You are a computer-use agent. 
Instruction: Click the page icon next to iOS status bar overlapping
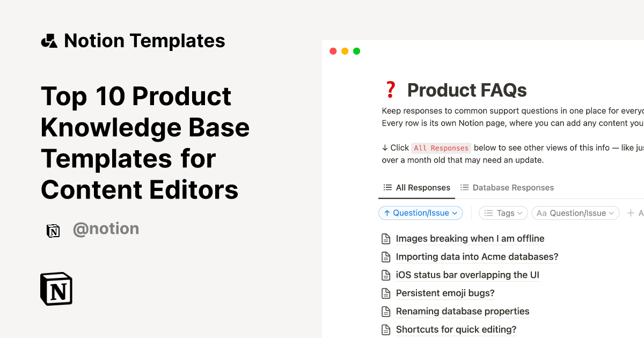(x=386, y=275)
